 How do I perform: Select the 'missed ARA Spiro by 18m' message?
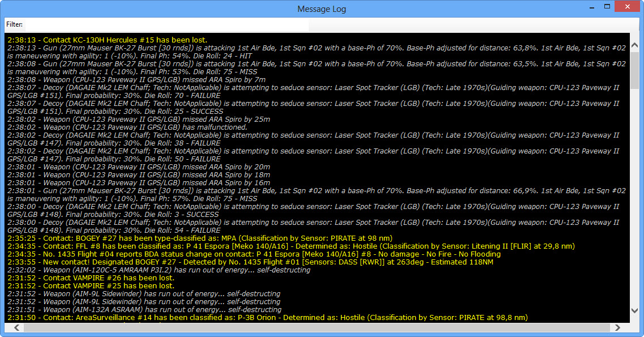click(139, 175)
